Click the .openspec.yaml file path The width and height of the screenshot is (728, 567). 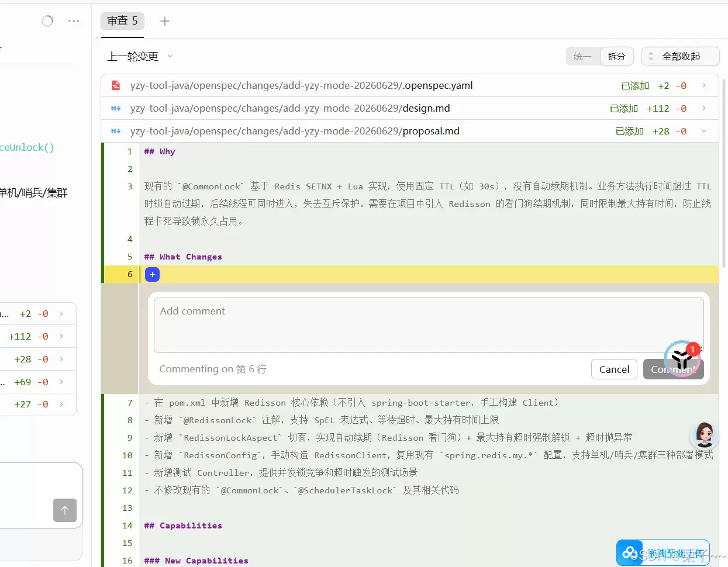pyautogui.click(x=301, y=85)
